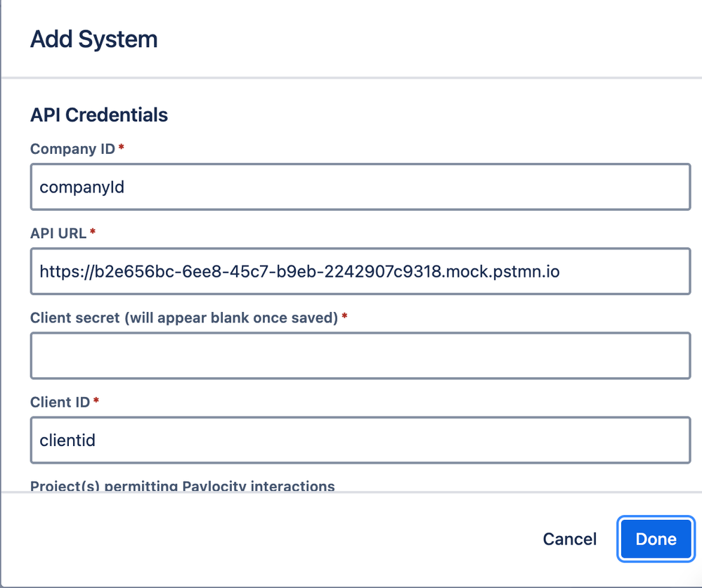Select the Client ID input box
Screen dimensions: 702x588
point(360,440)
